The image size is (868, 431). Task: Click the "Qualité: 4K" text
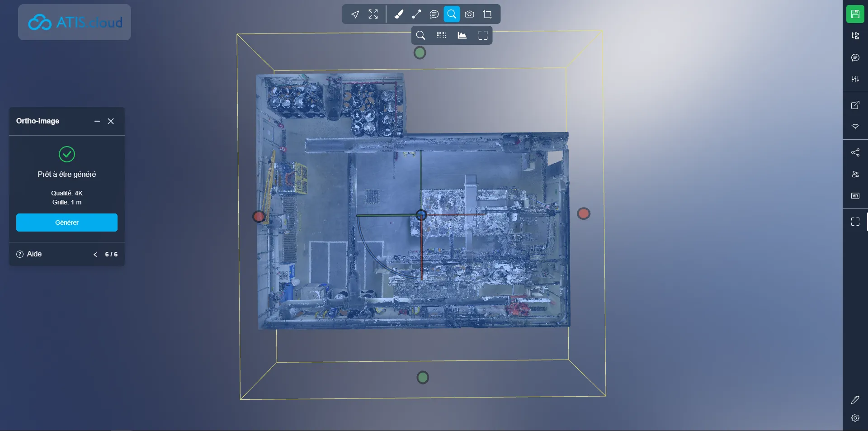click(67, 193)
